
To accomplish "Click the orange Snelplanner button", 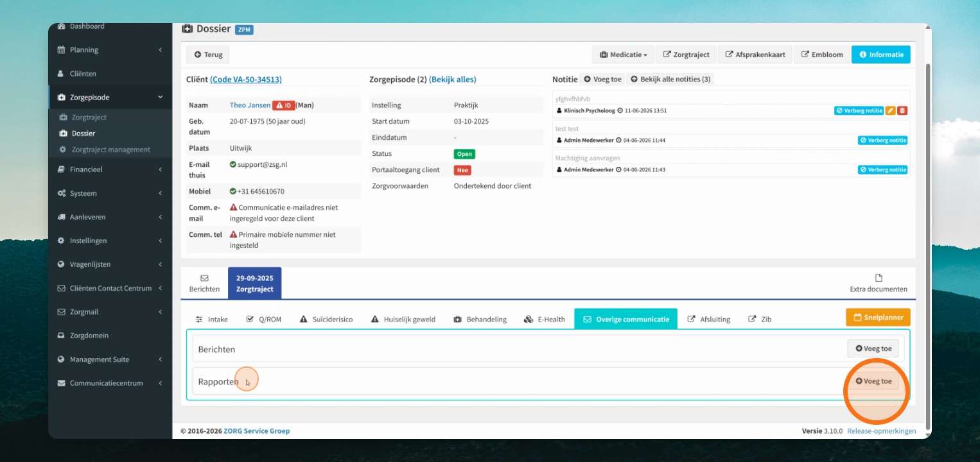I will [878, 317].
